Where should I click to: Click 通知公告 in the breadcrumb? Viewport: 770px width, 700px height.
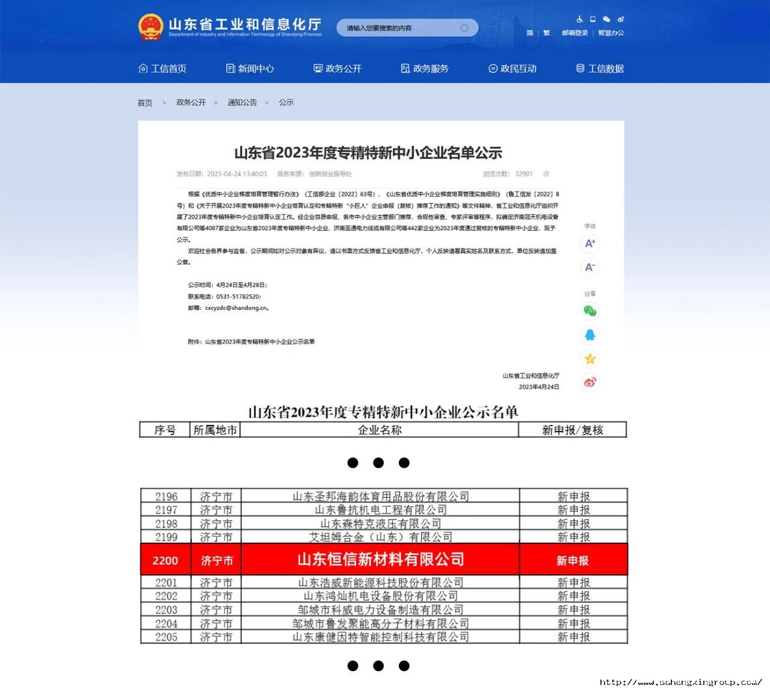(242, 102)
